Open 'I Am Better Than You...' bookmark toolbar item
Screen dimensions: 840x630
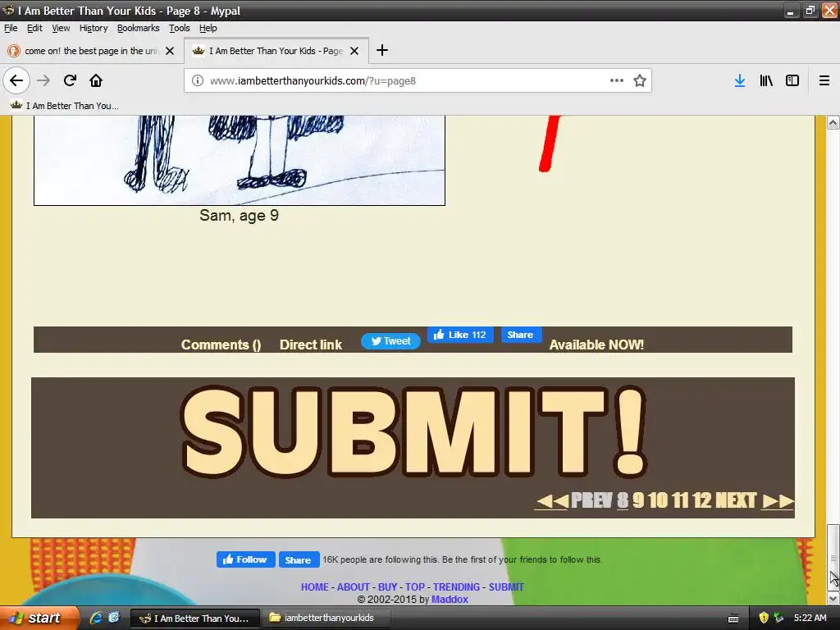[65, 106]
